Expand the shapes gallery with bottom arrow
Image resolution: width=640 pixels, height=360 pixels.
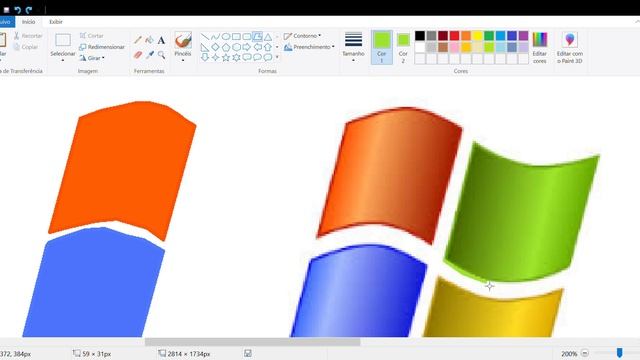pyautogui.click(x=277, y=58)
